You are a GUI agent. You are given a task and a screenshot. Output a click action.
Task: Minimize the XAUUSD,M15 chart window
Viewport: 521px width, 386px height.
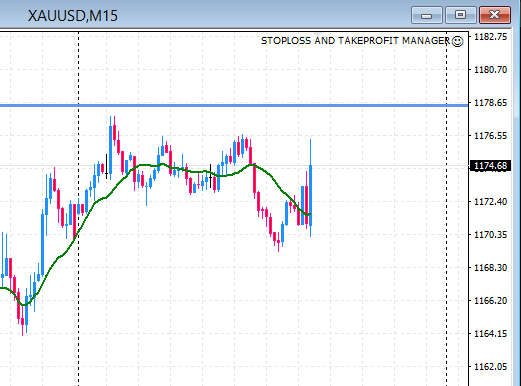pyautogui.click(x=427, y=15)
